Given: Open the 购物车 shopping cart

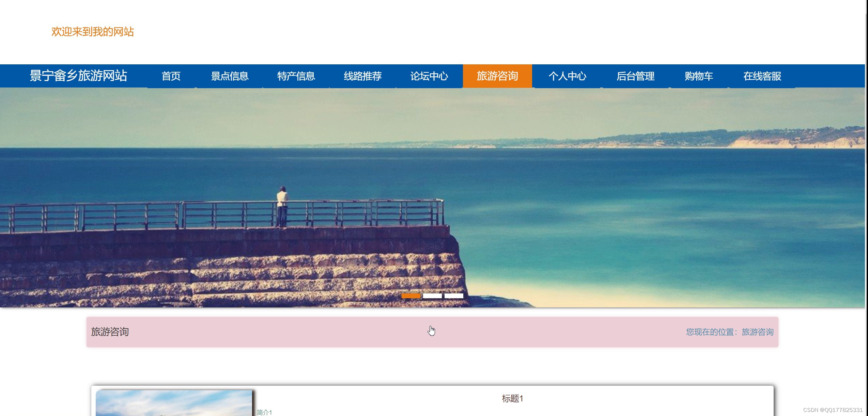Looking at the screenshot, I should pos(698,76).
